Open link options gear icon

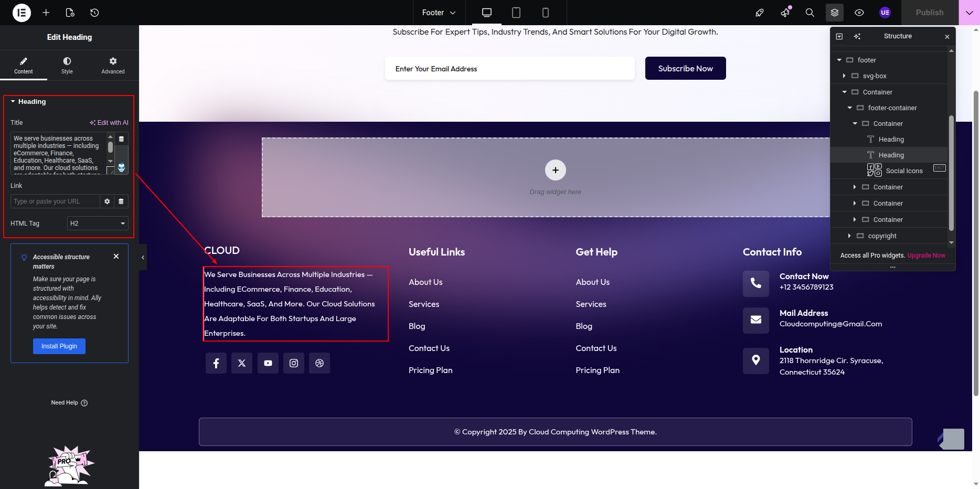(107, 201)
